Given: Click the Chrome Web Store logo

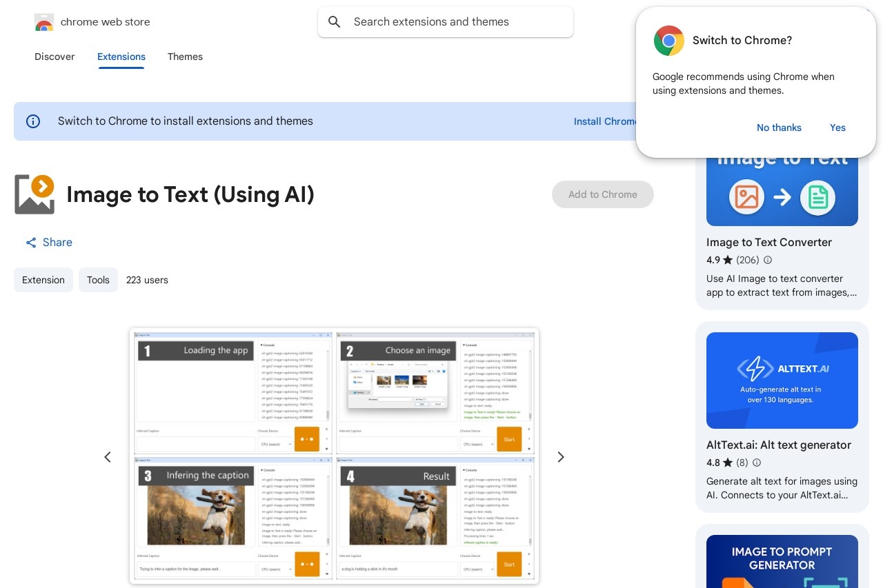Looking at the screenshot, I should 43,22.
